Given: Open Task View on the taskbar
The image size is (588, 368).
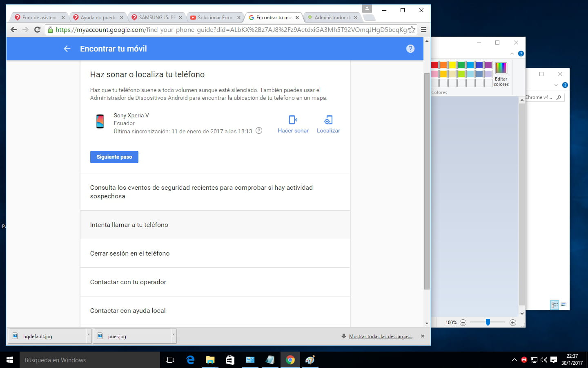Looking at the screenshot, I should [x=170, y=360].
